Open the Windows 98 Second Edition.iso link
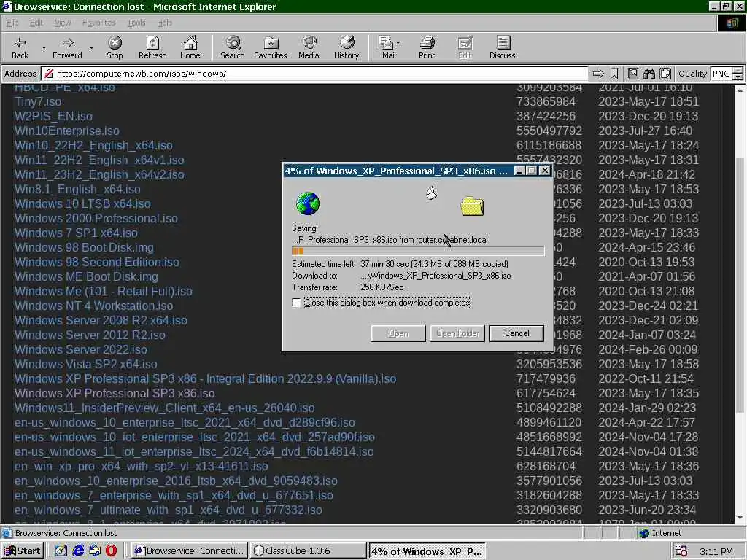Viewport: 747px width, 560px height. [97, 262]
